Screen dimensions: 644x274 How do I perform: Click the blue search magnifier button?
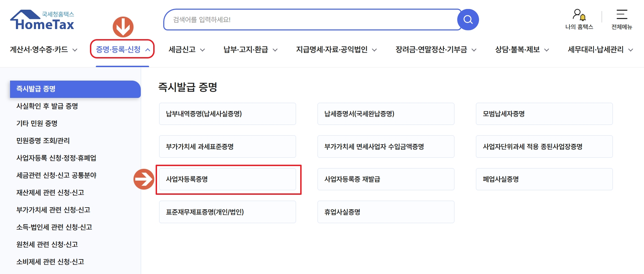click(x=468, y=20)
